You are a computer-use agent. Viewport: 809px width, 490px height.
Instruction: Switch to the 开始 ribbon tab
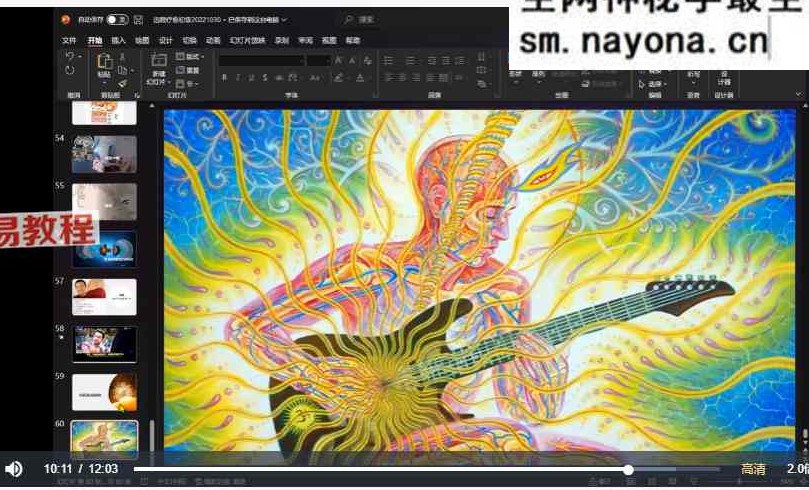coord(95,40)
